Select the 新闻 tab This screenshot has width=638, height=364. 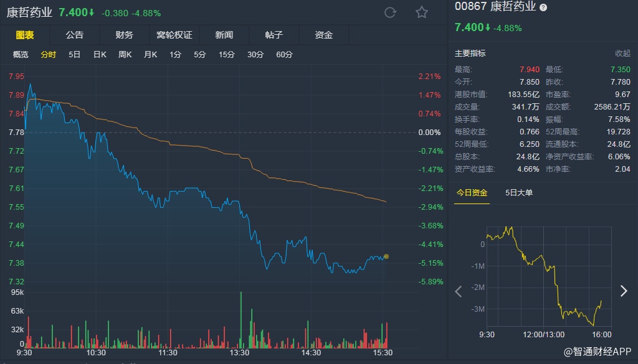click(224, 35)
